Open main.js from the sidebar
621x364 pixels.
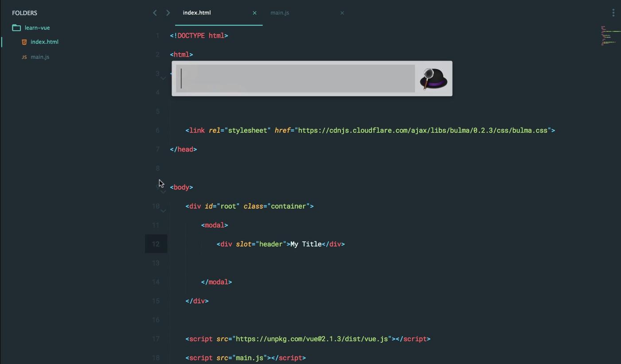(40, 57)
